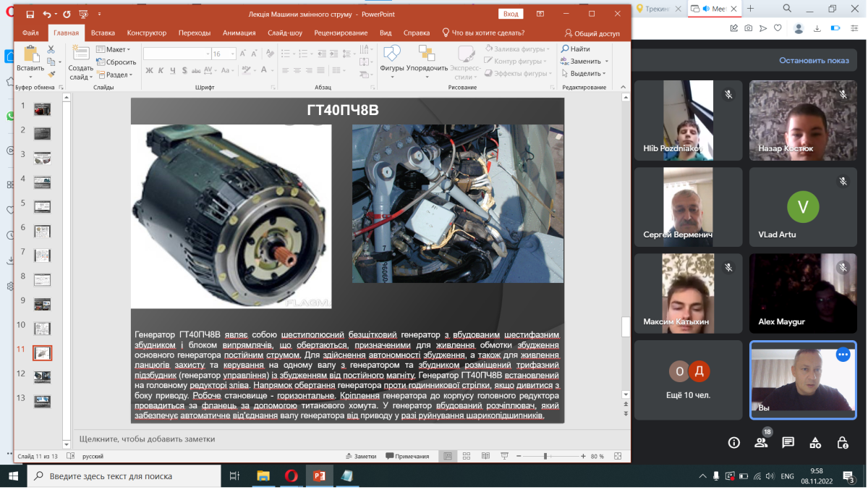
Task: Toggle the Notes (Заметки) pane
Action: coord(361,456)
